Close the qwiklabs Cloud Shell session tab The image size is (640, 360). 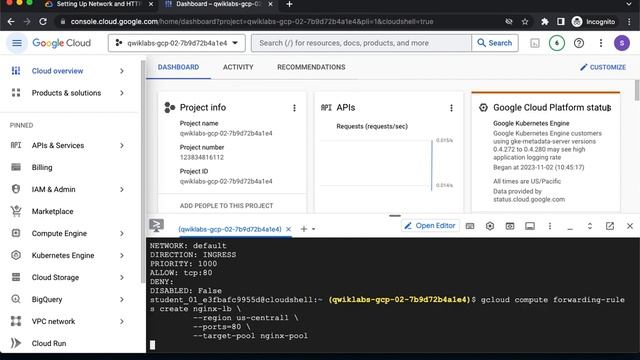[288, 229]
